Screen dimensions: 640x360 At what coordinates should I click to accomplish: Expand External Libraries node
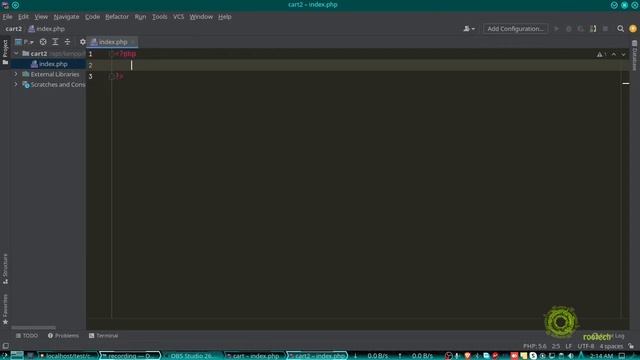pyautogui.click(x=16, y=74)
